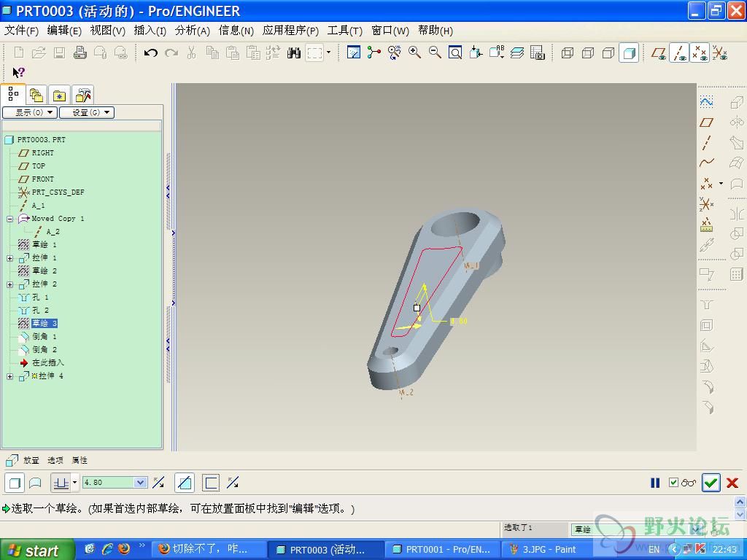747x560 pixels.
Task: Open the 放置 panel
Action: [x=31, y=461]
